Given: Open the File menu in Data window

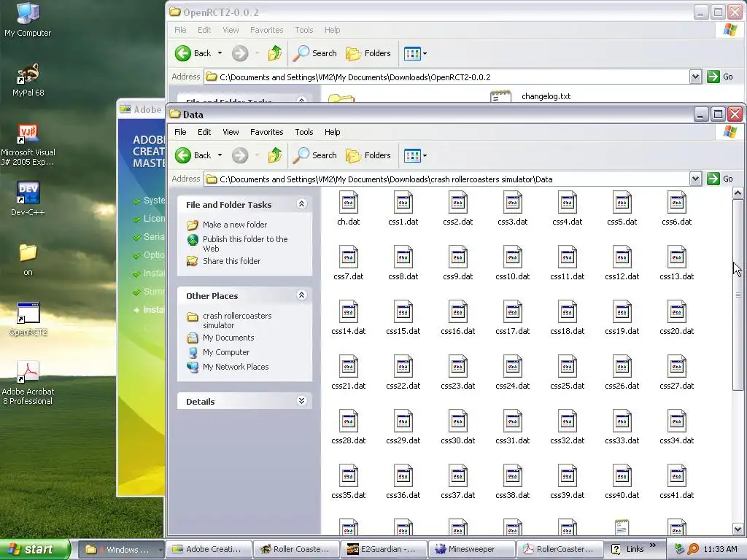Looking at the screenshot, I should pos(180,132).
